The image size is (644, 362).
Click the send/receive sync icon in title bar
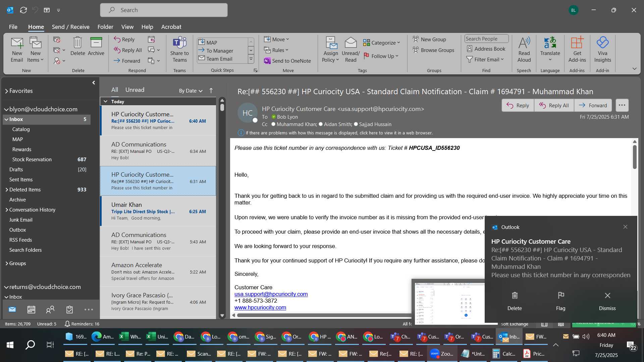tap(23, 10)
